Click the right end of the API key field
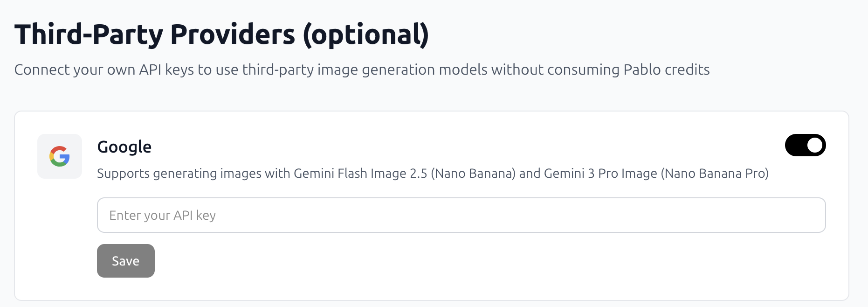 pyautogui.click(x=811, y=215)
